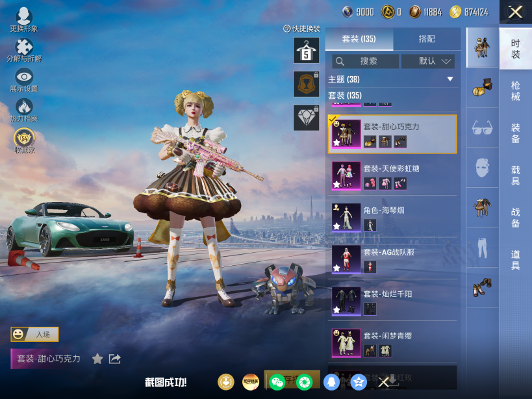Toggle favorite star on 套装-AG战队服 thumbnail
532x399 pixels.
click(x=336, y=268)
